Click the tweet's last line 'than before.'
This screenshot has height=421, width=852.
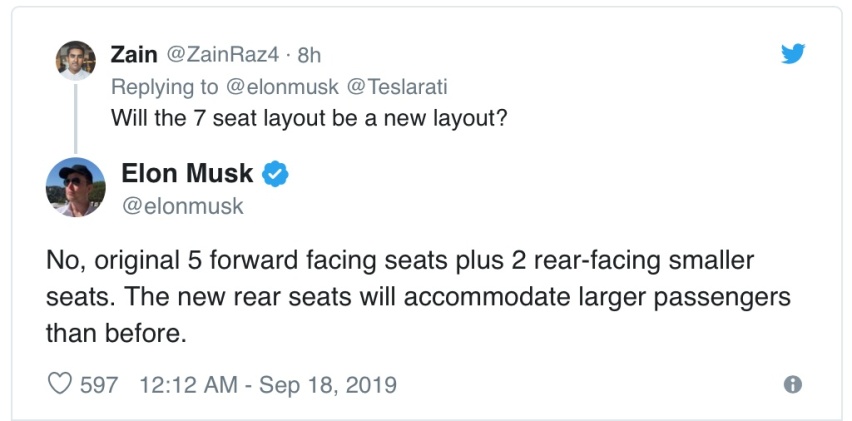click(116, 334)
